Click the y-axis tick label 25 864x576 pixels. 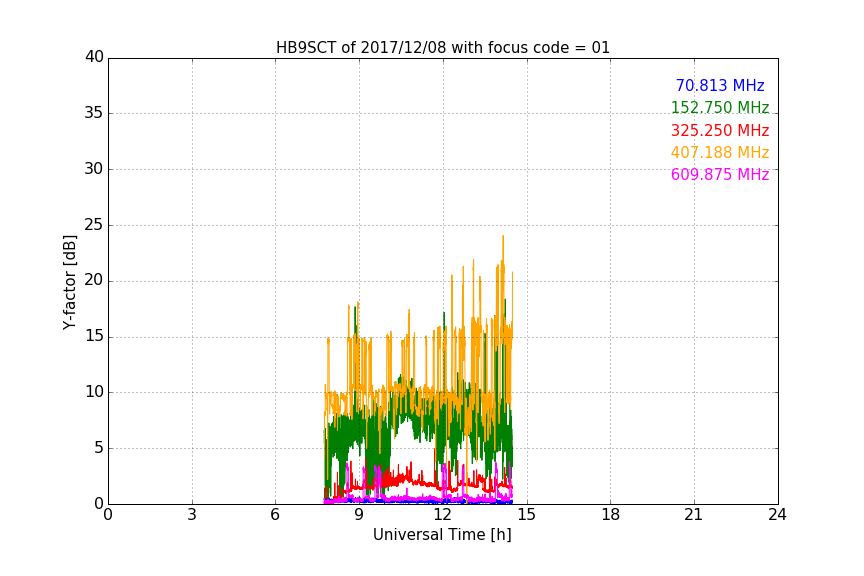click(94, 224)
